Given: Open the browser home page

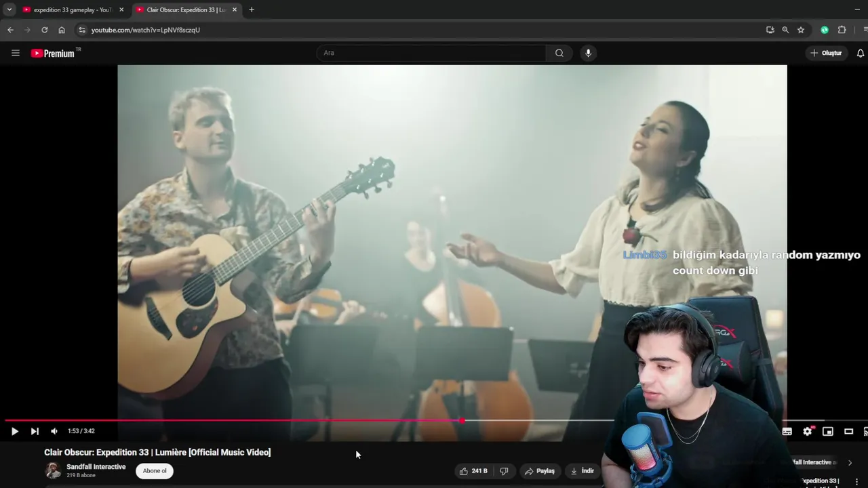Looking at the screenshot, I should click(x=62, y=30).
